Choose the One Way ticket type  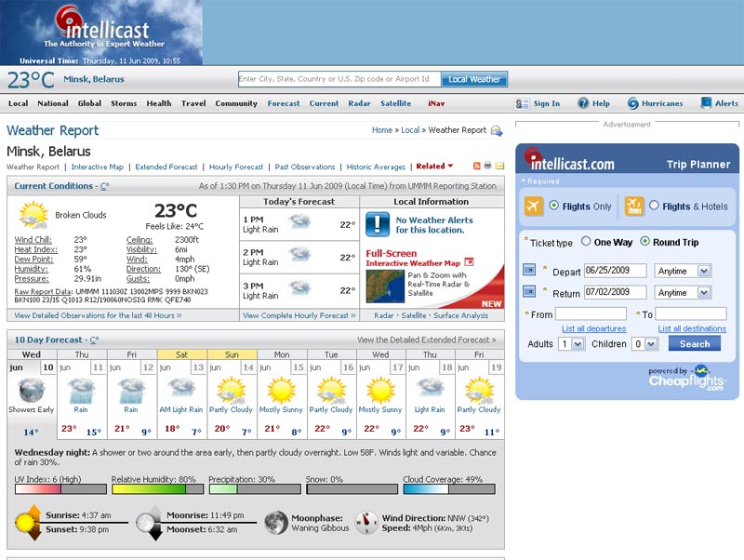tap(586, 241)
